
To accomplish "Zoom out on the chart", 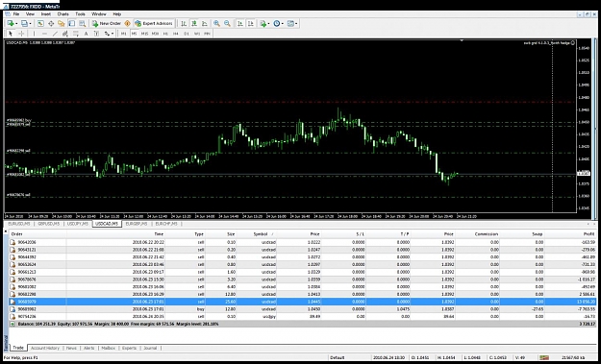I will tap(227, 23).
